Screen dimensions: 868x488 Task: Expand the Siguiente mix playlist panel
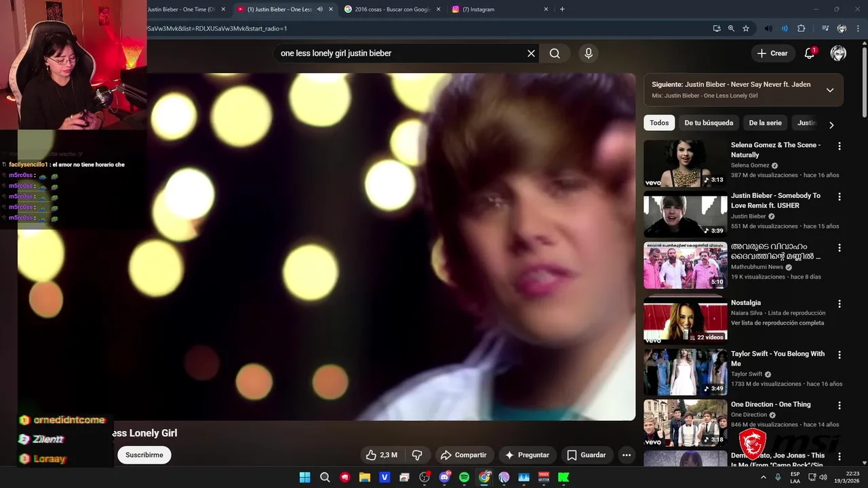tap(830, 90)
